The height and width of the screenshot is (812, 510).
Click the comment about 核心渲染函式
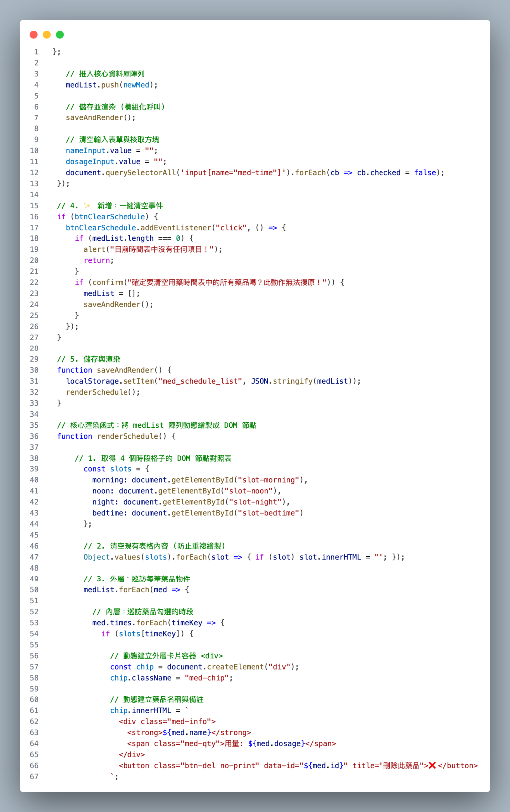[156, 425]
